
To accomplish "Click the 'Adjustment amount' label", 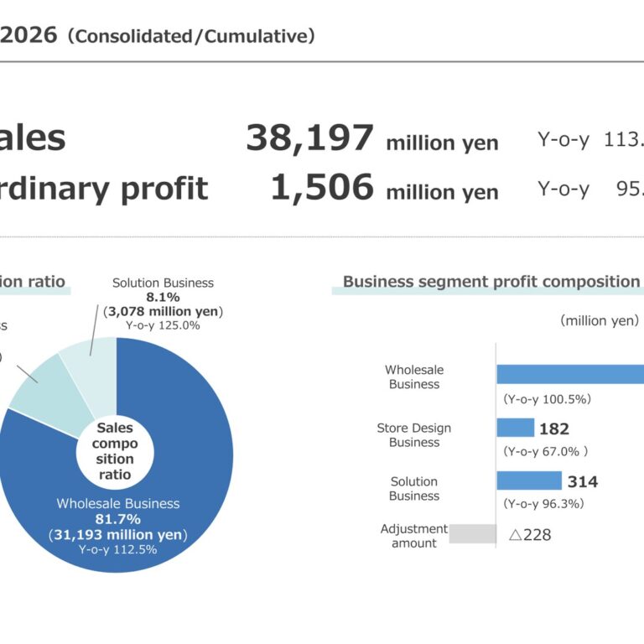I will point(414,536).
